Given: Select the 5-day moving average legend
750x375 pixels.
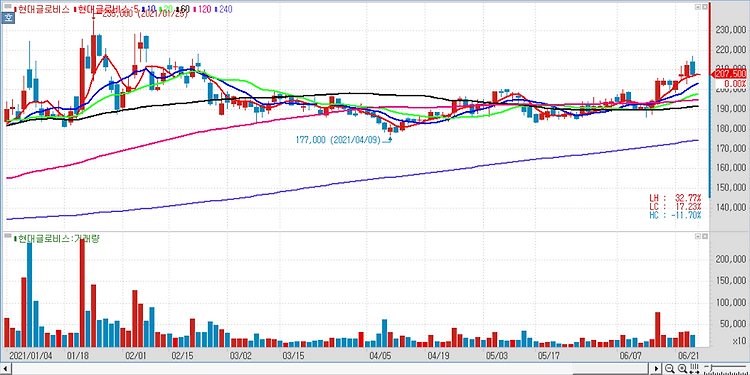Looking at the screenshot, I should point(107,10).
